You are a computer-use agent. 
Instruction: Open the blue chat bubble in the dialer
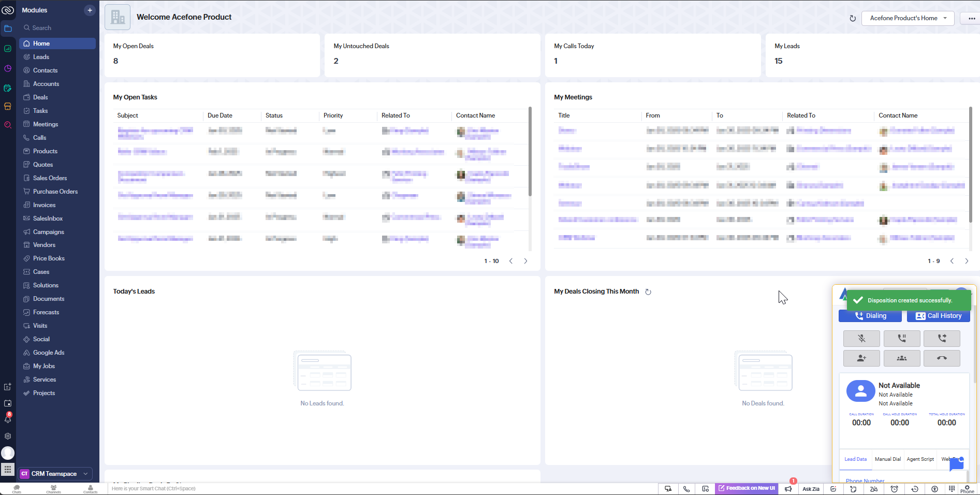(957, 463)
